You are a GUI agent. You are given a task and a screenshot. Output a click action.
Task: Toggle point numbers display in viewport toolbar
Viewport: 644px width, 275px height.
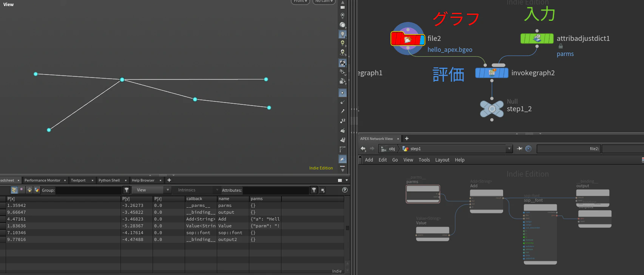point(343,121)
